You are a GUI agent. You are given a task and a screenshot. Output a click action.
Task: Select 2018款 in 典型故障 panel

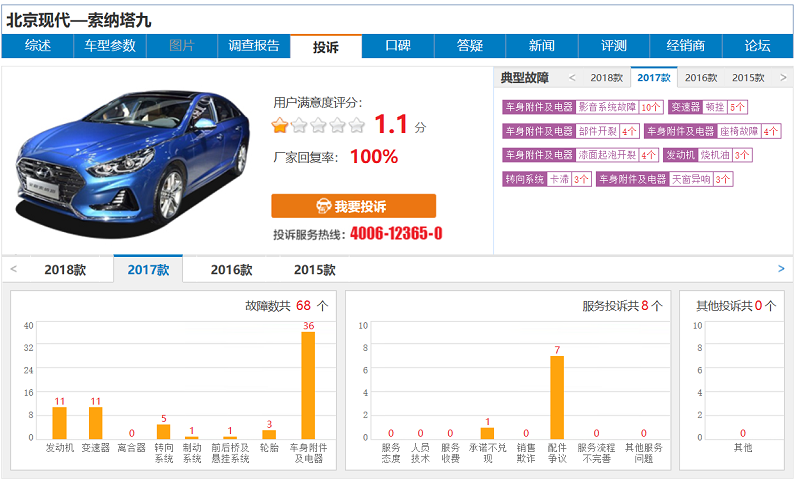pos(607,78)
